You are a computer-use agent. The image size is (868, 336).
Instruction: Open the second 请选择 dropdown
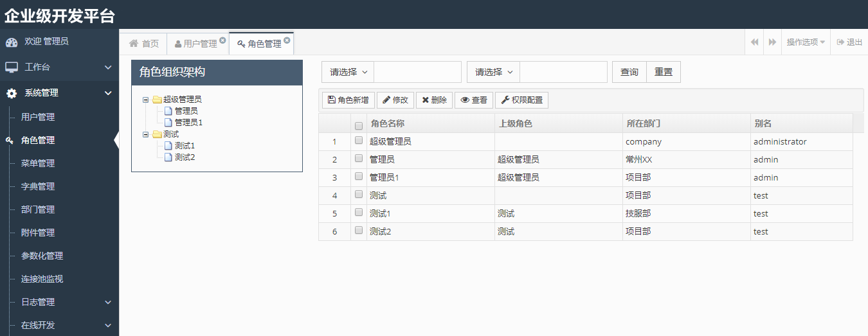click(x=493, y=72)
